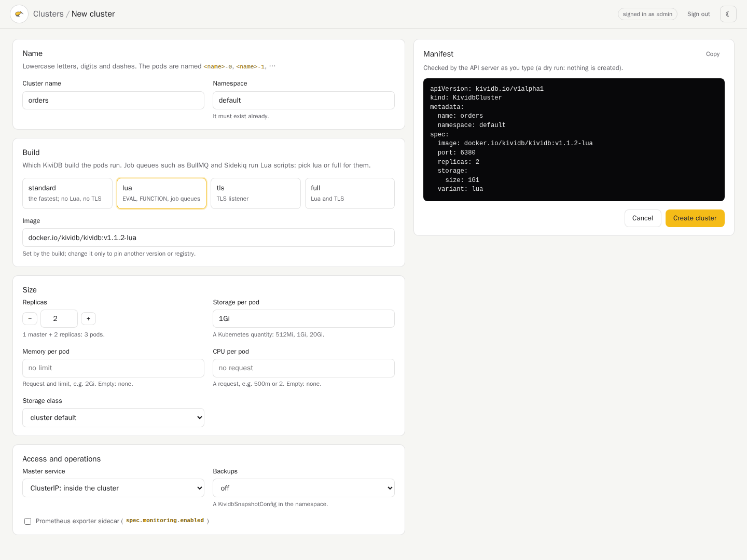Click the 'kind: KividbCluster' manifest line
The height and width of the screenshot is (560, 747).
coord(466,97)
